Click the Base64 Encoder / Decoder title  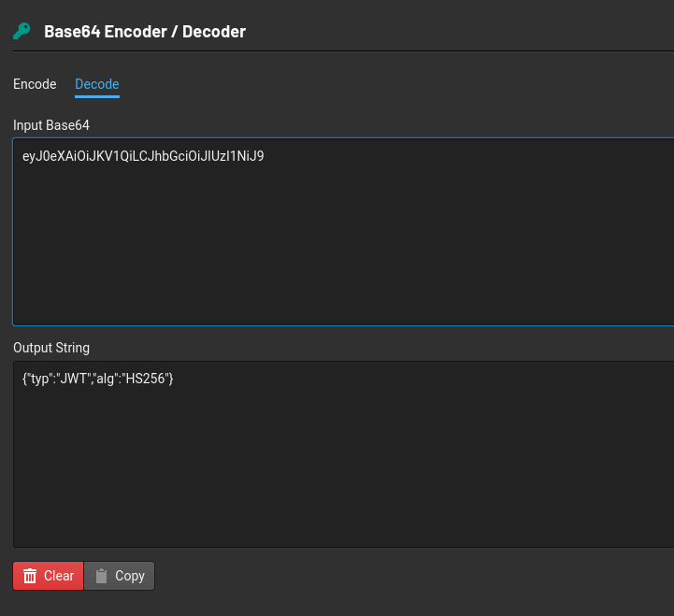click(145, 32)
